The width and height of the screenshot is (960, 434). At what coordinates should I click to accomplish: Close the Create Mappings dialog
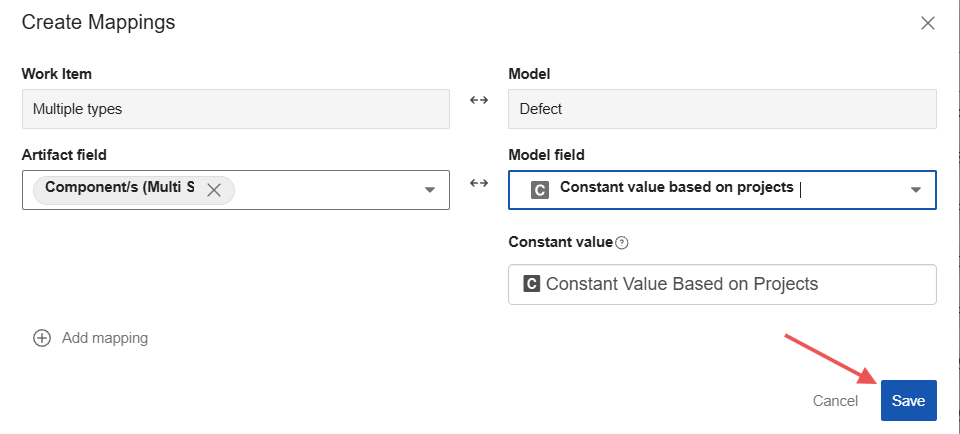[928, 23]
